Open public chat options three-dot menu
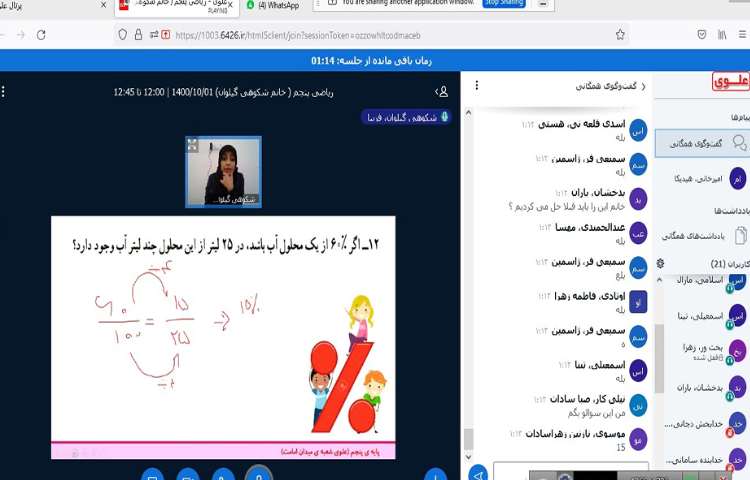The width and height of the screenshot is (750, 480). (476, 86)
